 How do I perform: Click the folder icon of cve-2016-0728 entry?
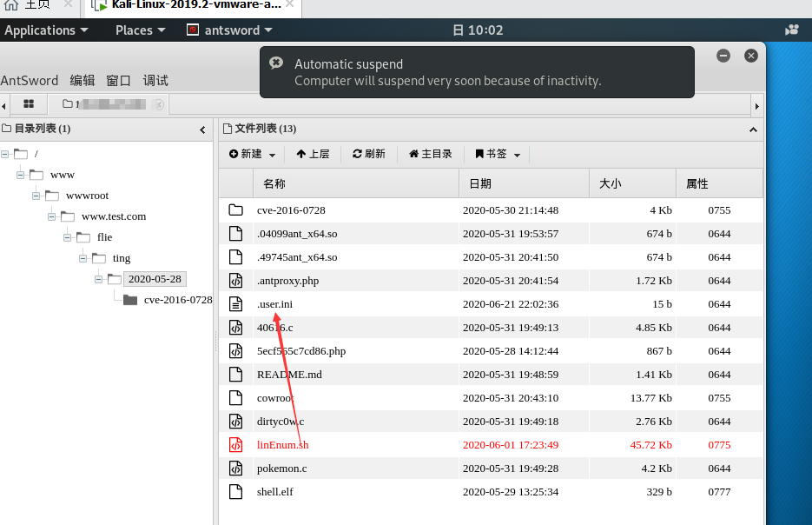coord(235,209)
